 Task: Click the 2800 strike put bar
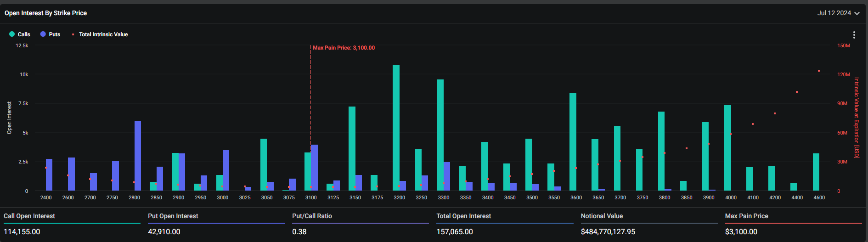(x=138, y=156)
